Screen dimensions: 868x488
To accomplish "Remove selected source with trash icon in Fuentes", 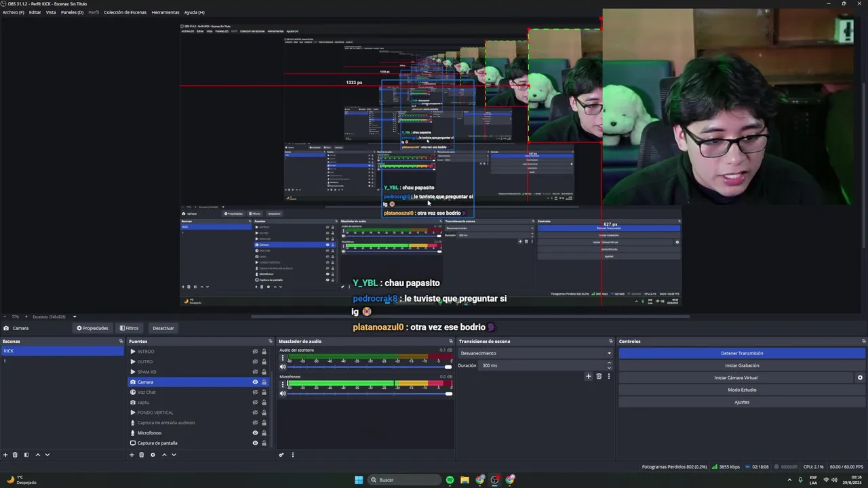I will pos(142,455).
